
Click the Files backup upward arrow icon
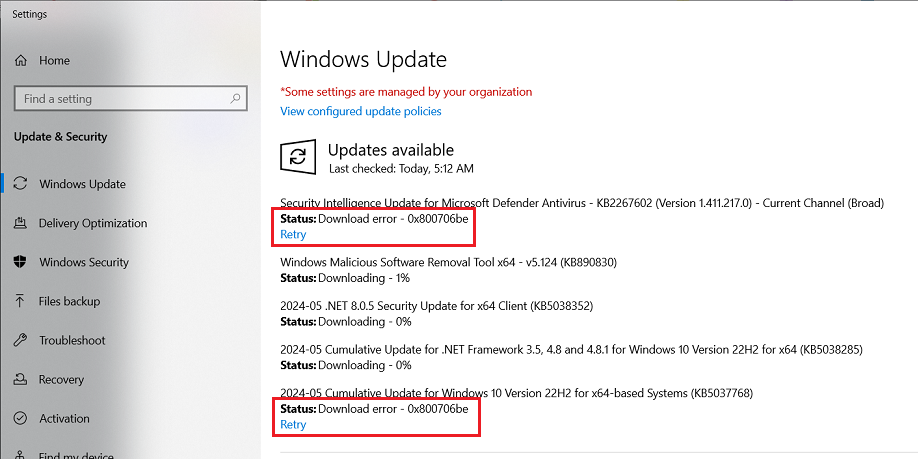click(x=20, y=301)
